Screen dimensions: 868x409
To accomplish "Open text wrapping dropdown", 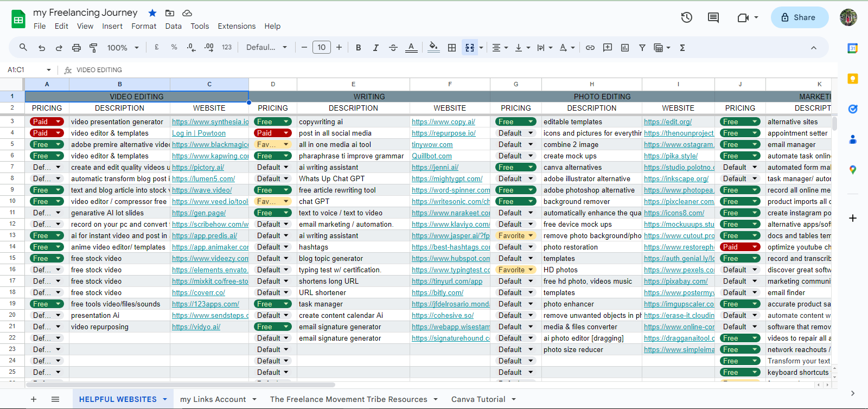I will click(x=545, y=48).
